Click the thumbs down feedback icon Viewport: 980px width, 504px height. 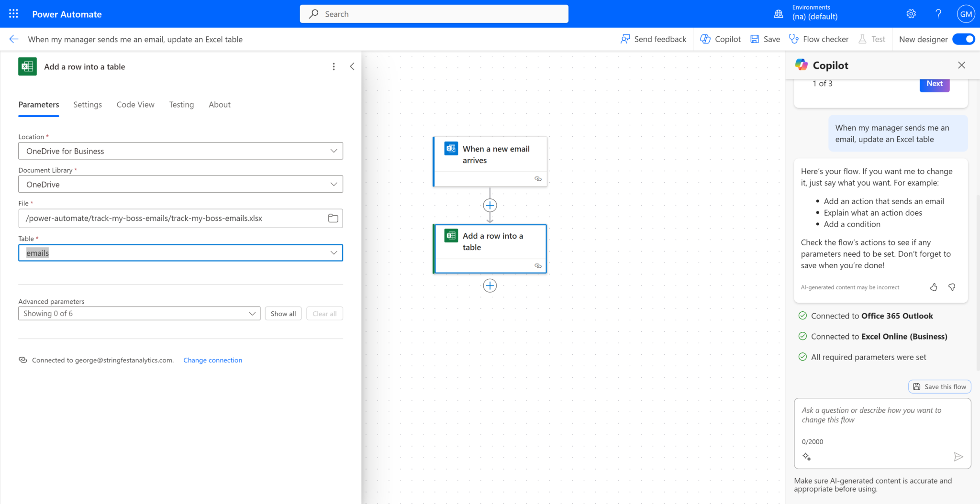(952, 287)
